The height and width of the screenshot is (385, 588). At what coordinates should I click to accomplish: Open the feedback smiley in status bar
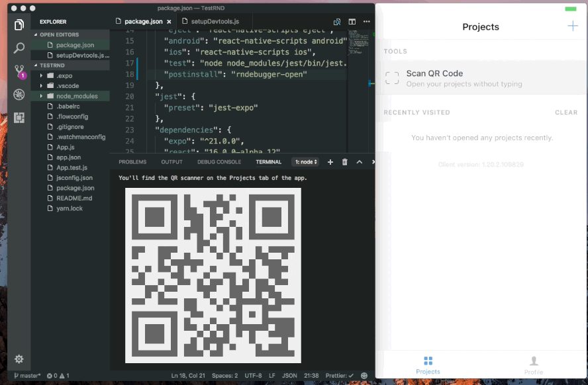click(364, 375)
